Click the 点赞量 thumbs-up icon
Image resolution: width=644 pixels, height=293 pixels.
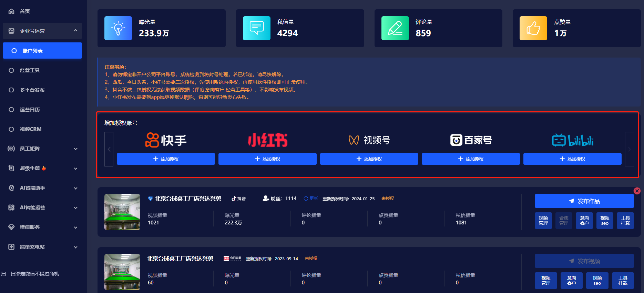pos(533,28)
